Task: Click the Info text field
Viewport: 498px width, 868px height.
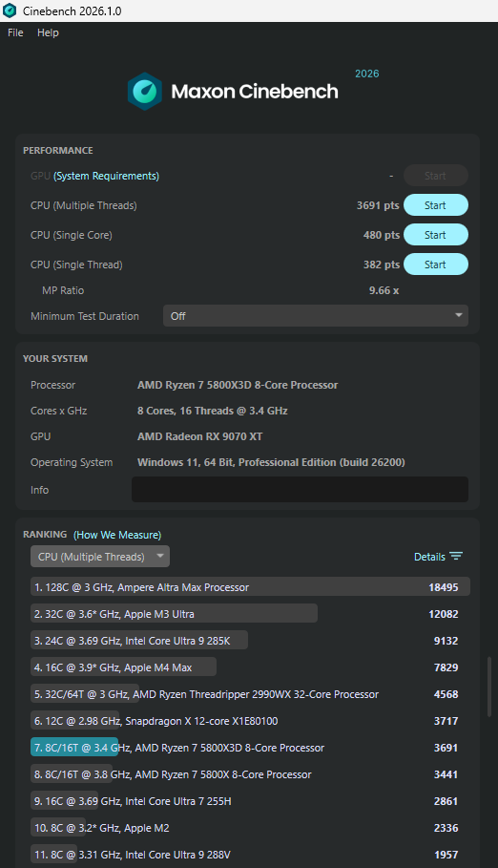Action: [x=300, y=489]
